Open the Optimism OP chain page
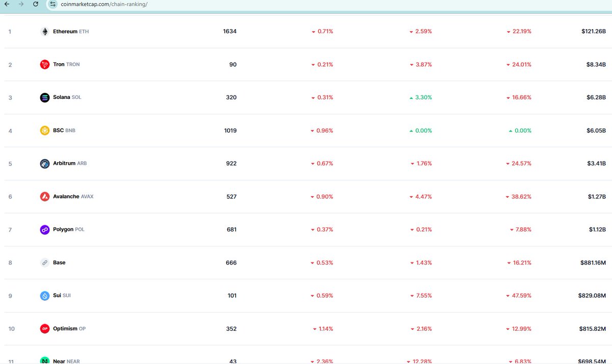The height and width of the screenshot is (364, 612). coord(69,329)
